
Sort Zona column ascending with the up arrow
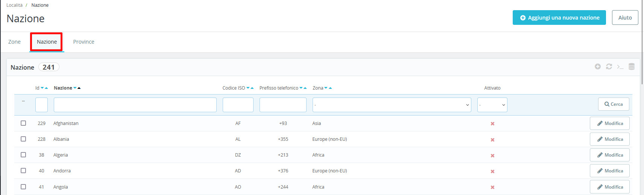(330, 88)
